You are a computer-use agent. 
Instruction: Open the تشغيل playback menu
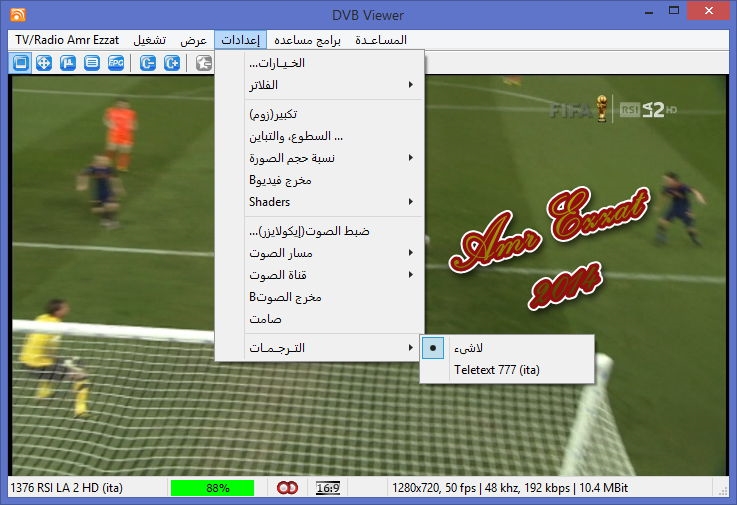click(x=149, y=40)
